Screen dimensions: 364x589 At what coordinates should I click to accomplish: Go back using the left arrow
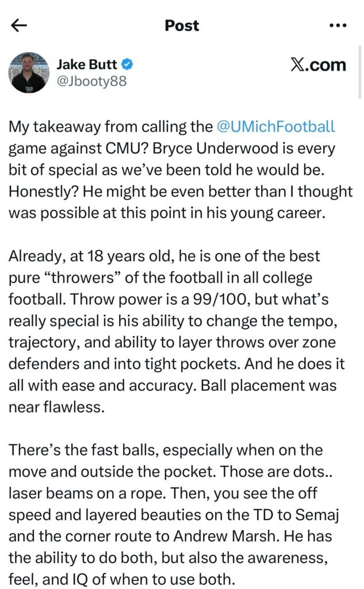(19, 25)
